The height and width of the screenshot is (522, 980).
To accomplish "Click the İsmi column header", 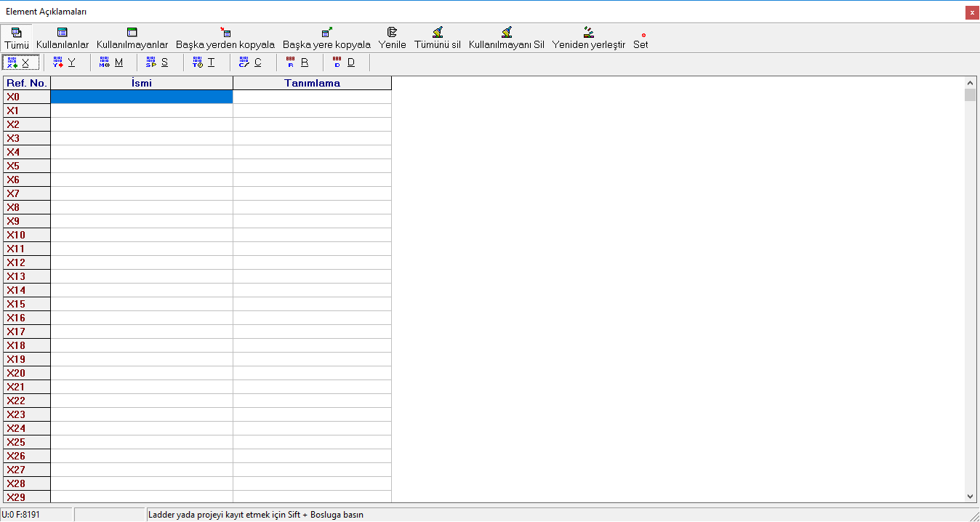I will pos(142,83).
